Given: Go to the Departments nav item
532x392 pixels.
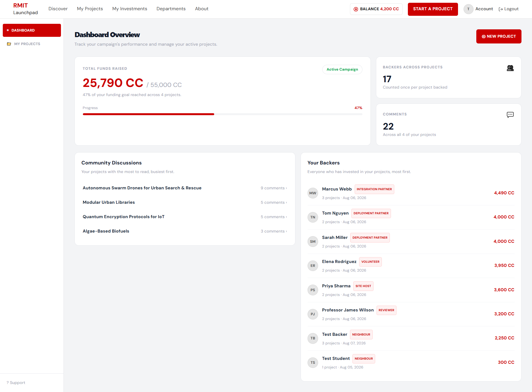Looking at the screenshot, I should pos(171,9).
